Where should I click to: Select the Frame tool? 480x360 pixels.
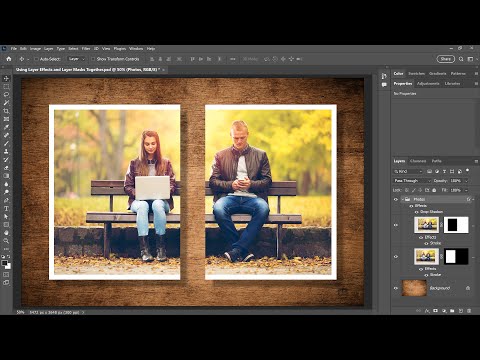6,119
